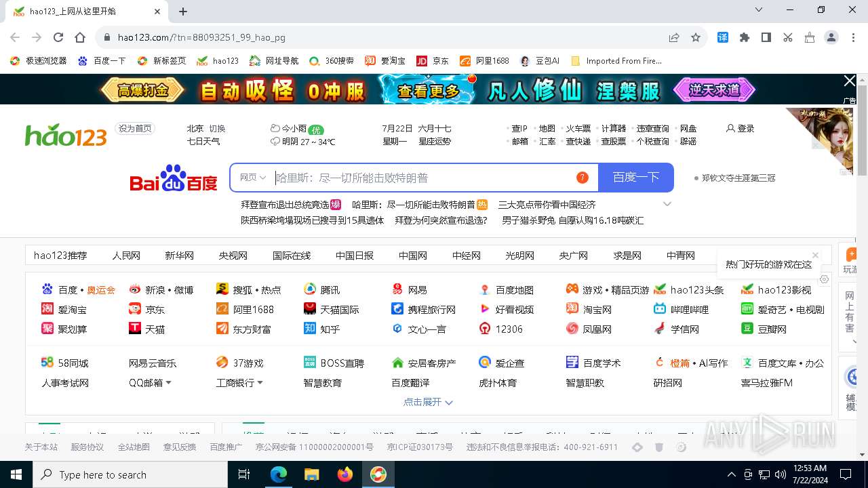Click the browser address bar URL

pyautogui.click(x=201, y=37)
